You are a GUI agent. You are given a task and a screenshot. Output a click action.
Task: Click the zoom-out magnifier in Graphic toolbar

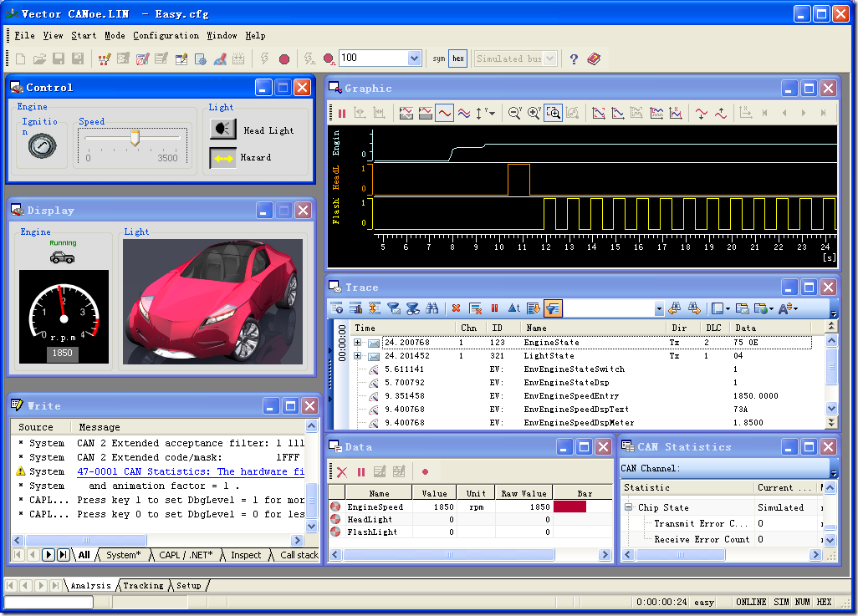(x=514, y=113)
